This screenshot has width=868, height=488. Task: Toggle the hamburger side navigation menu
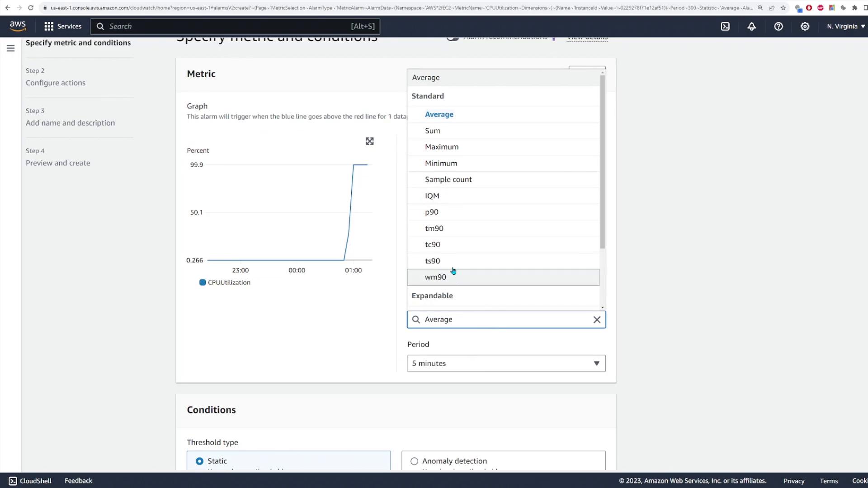(11, 48)
